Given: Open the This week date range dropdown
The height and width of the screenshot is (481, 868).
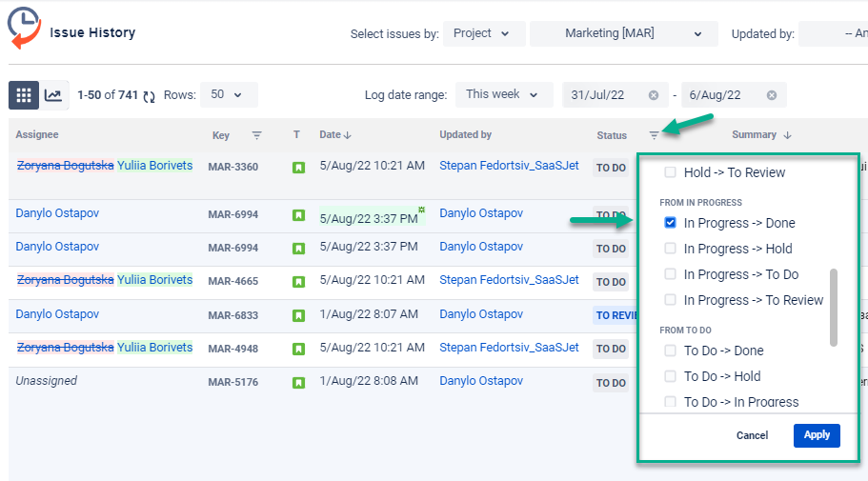Looking at the screenshot, I should click(x=504, y=94).
